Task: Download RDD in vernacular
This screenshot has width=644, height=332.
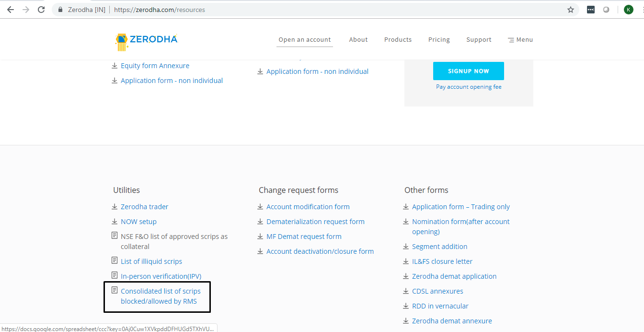Action: pyautogui.click(x=440, y=306)
